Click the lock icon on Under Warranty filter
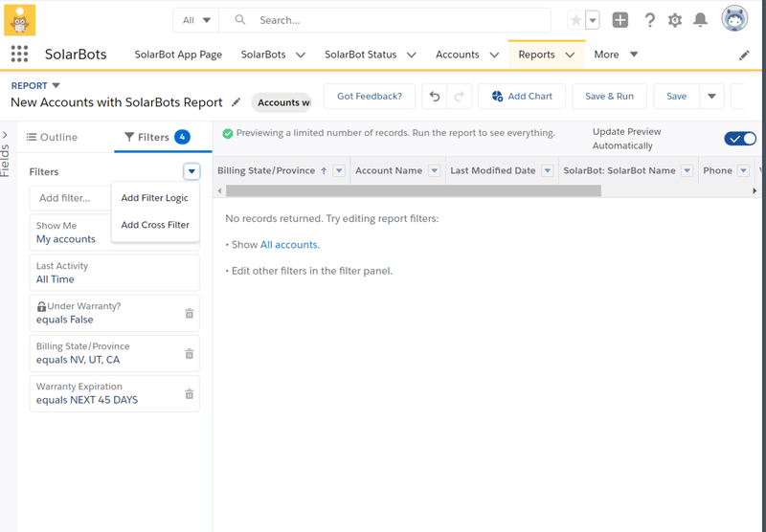The width and height of the screenshot is (766, 532). (x=41, y=306)
